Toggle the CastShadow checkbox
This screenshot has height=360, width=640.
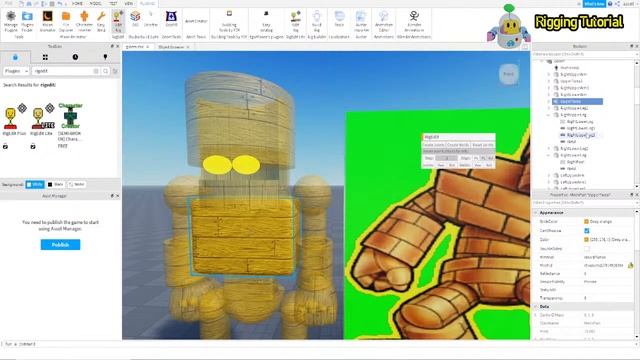(587, 231)
